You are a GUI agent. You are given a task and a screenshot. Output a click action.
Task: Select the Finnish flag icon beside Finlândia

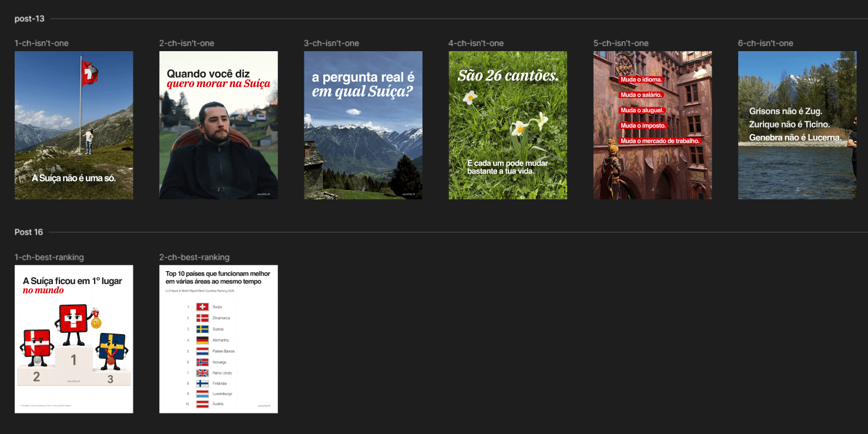click(202, 383)
